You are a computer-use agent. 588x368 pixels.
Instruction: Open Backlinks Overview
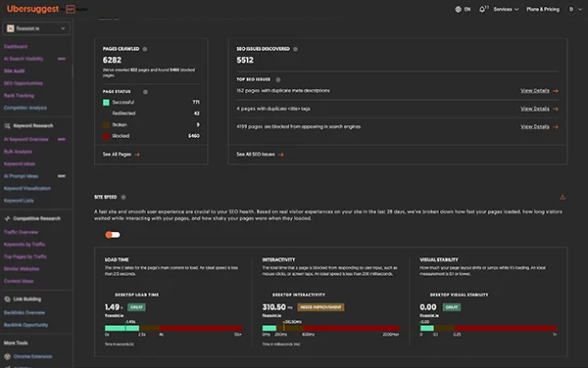coord(24,312)
